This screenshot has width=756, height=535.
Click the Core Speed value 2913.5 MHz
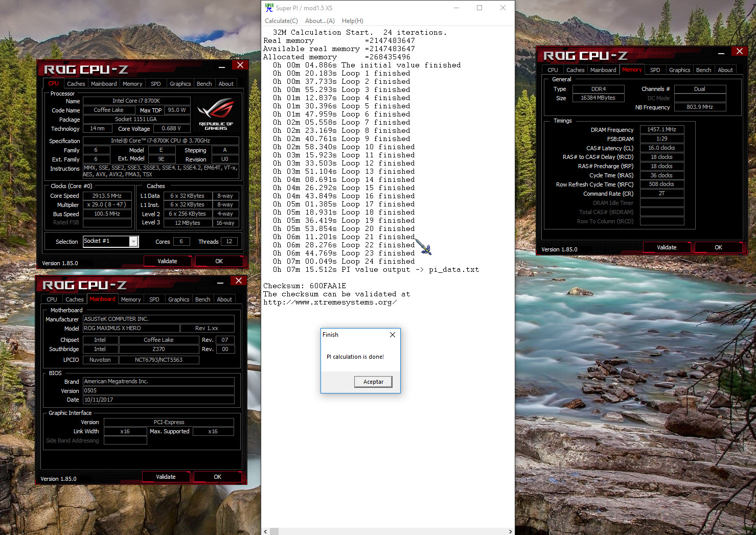click(107, 196)
